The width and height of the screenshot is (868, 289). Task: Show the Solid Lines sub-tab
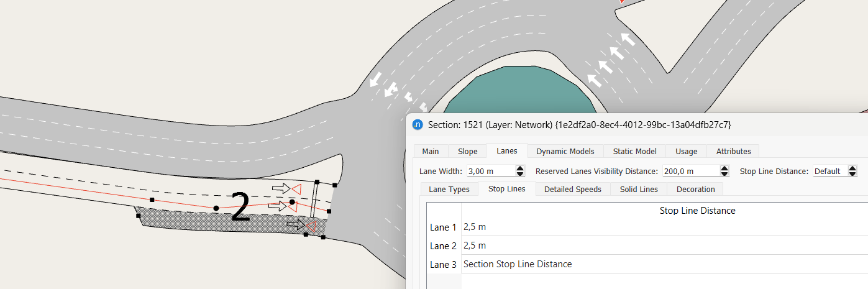[x=638, y=189]
